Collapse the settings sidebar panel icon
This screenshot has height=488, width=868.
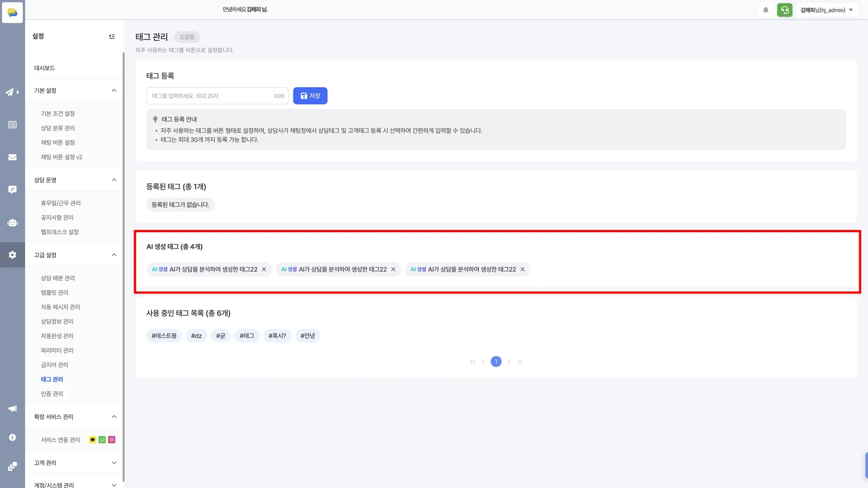tap(112, 36)
